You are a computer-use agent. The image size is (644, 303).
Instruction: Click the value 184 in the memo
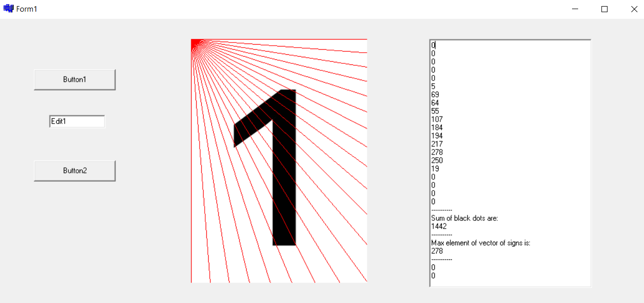pyautogui.click(x=437, y=128)
